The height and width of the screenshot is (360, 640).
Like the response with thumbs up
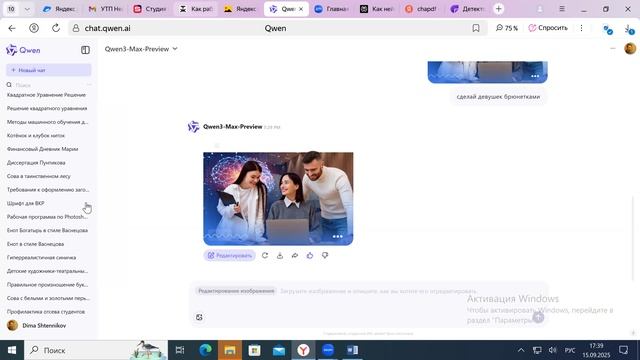click(x=310, y=256)
